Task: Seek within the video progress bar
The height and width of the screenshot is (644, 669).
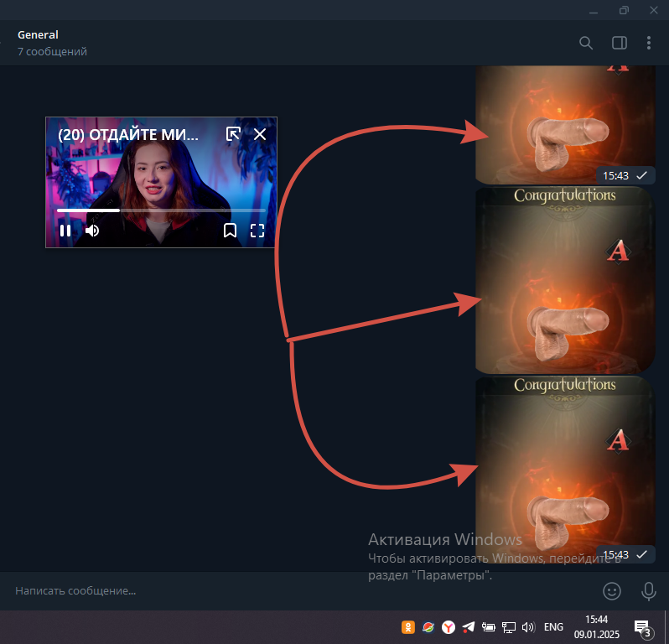Action: (x=161, y=210)
